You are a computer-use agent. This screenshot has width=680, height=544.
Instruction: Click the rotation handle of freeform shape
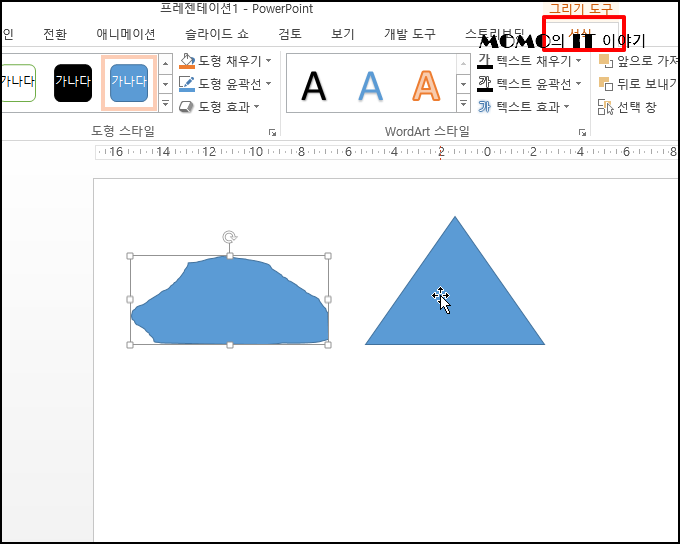(x=229, y=237)
